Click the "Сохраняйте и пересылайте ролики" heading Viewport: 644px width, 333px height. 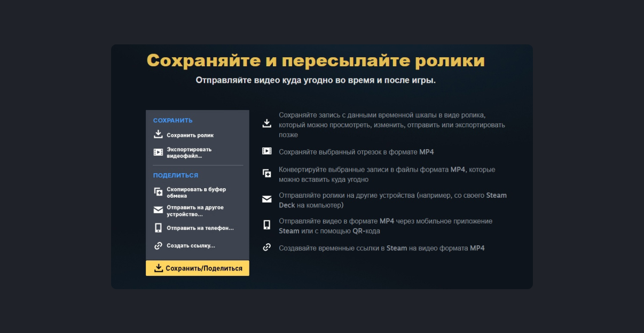click(x=316, y=61)
